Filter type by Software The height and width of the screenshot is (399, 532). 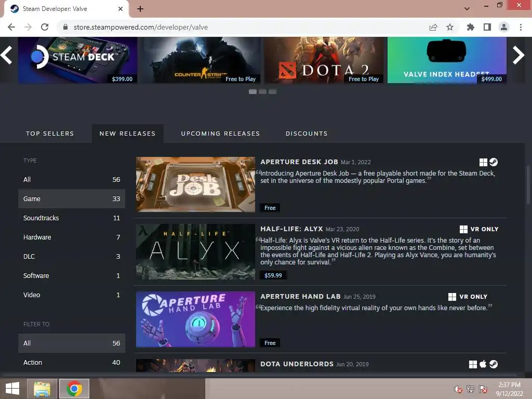pyautogui.click(x=72, y=275)
